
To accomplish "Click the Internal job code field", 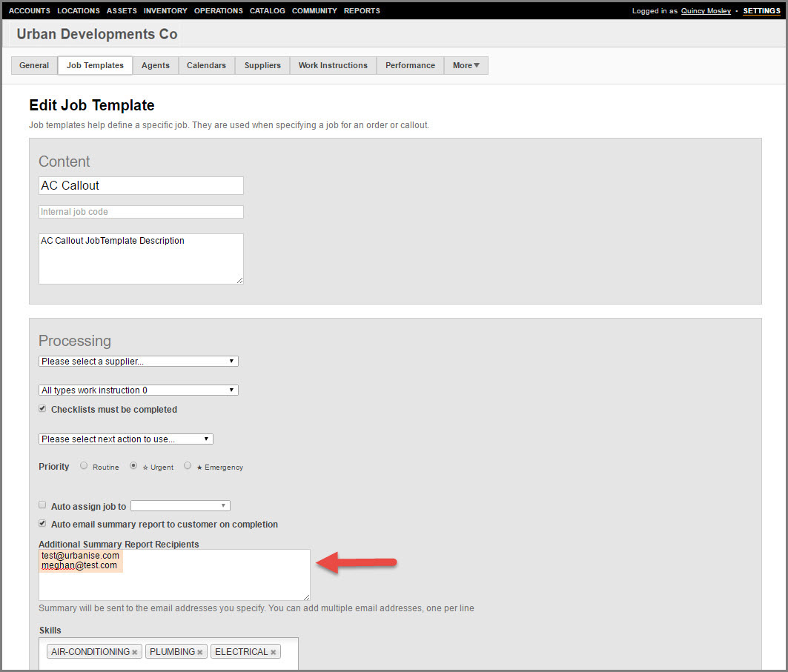I will coord(141,212).
